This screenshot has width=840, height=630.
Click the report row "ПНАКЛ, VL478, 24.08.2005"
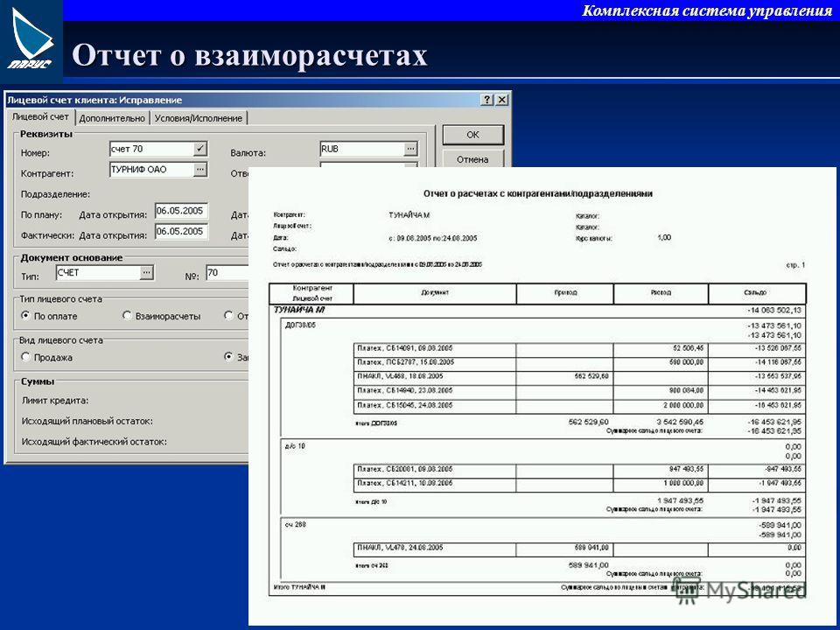[x=580, y=549]
